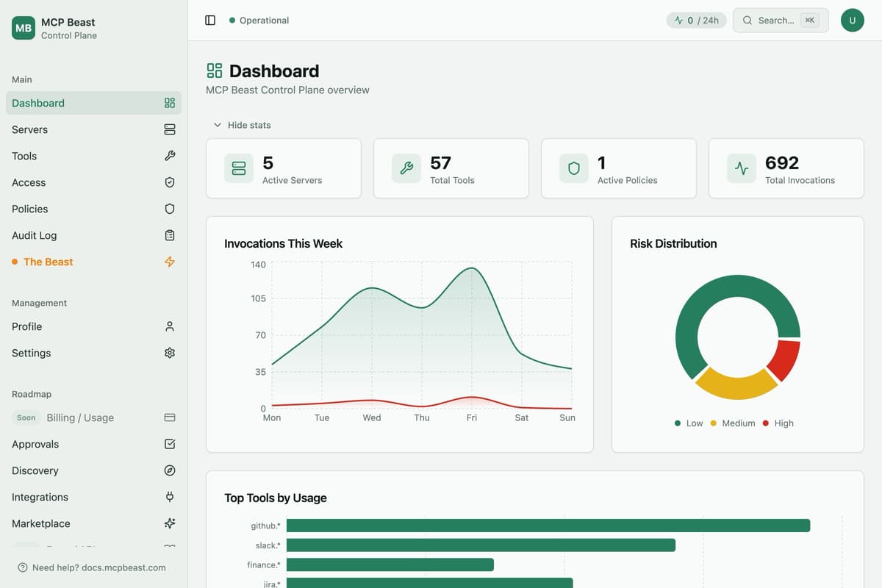The height and width of the screenshot is (588, 882).
Task: Click the Access shield-check icon
Action: pos(170,182)
